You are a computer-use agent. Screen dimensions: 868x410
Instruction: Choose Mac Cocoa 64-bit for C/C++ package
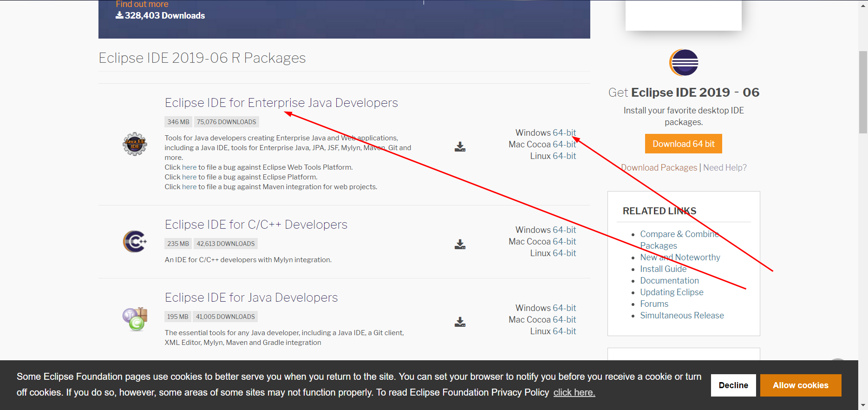(x=542, y=242)
